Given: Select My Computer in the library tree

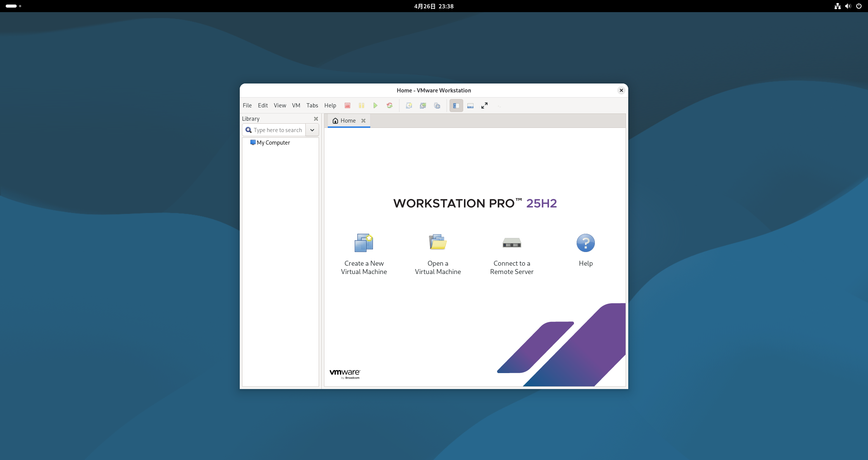Looking at the screenshot, I should pos(273,143).
